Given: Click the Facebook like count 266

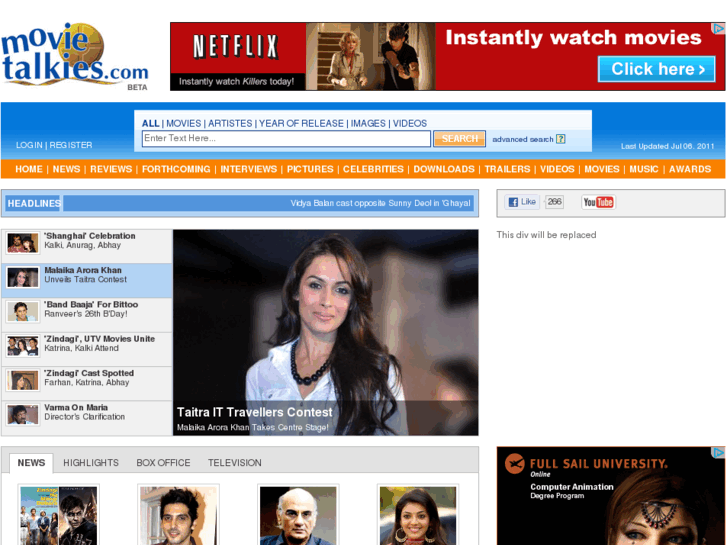Looking at the screenshot, I should 554,202.
